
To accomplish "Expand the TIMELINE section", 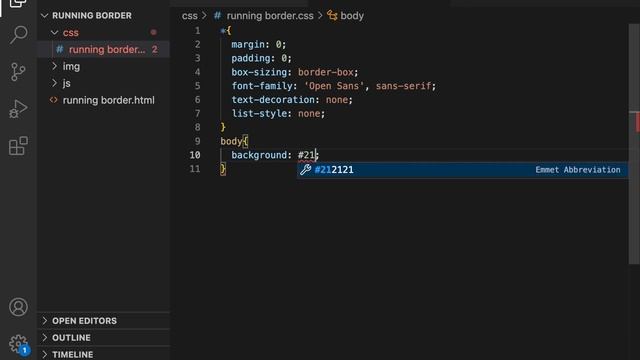I will 44,354.
